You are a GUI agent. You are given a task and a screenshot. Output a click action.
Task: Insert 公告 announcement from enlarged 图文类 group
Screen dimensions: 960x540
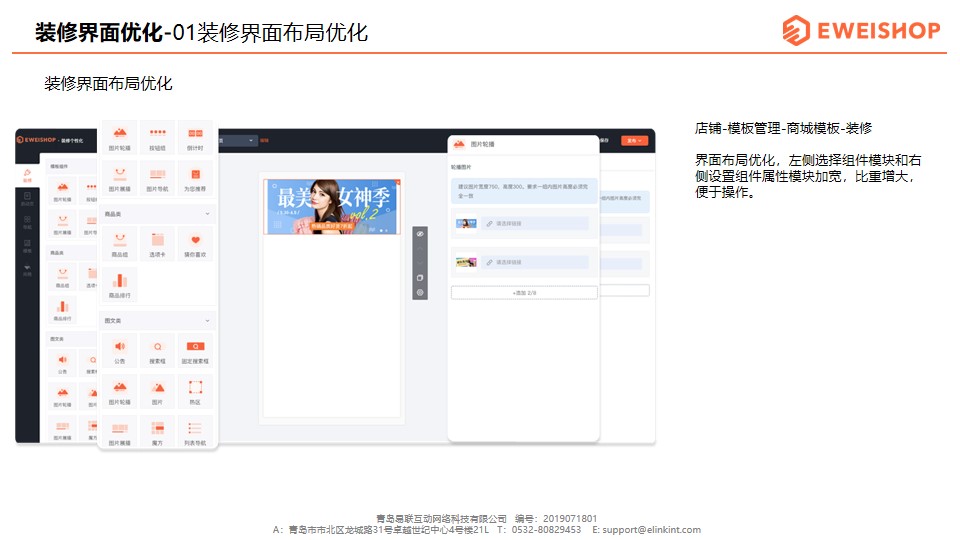click(x=120, y=351)
